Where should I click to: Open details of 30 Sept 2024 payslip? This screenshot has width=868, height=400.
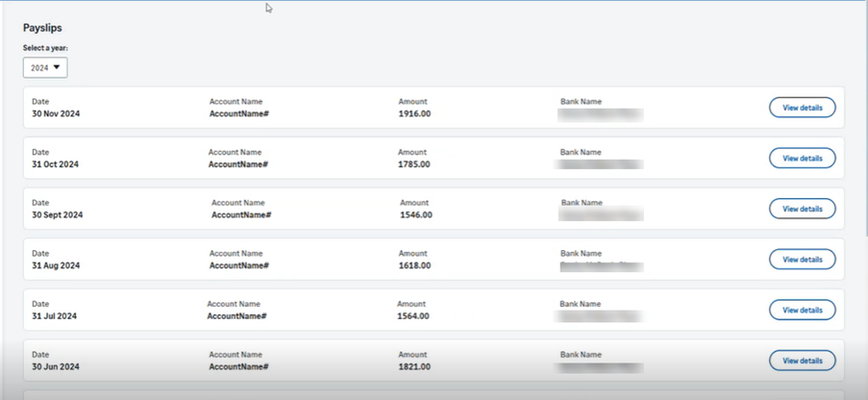[x=802, y=209]
